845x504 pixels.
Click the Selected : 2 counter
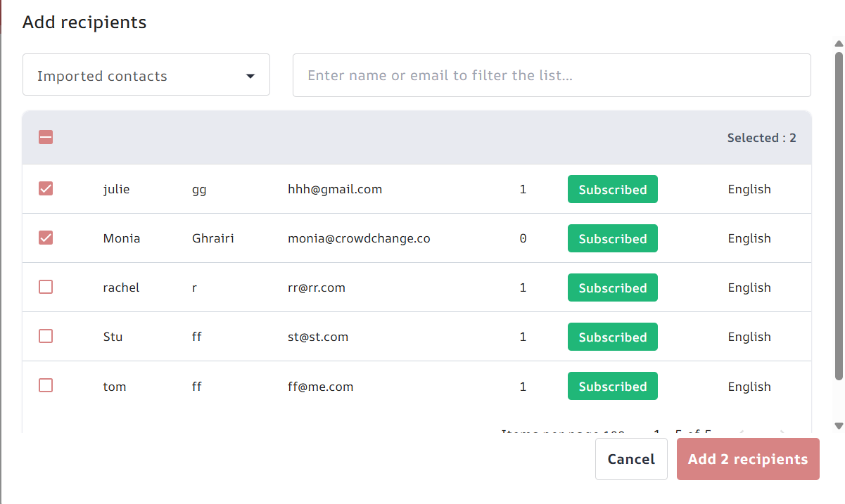pos(761,138)
